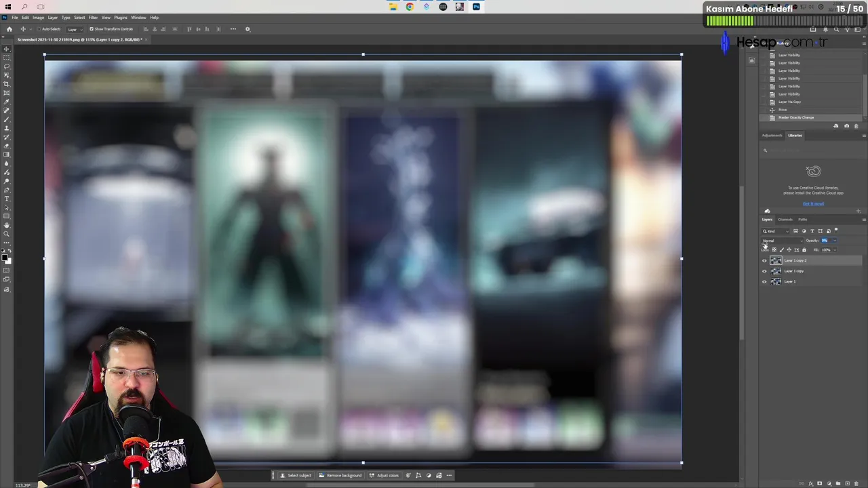
Task: Open the Kind filter dropdown in Layers
Action: pos(776,231)
